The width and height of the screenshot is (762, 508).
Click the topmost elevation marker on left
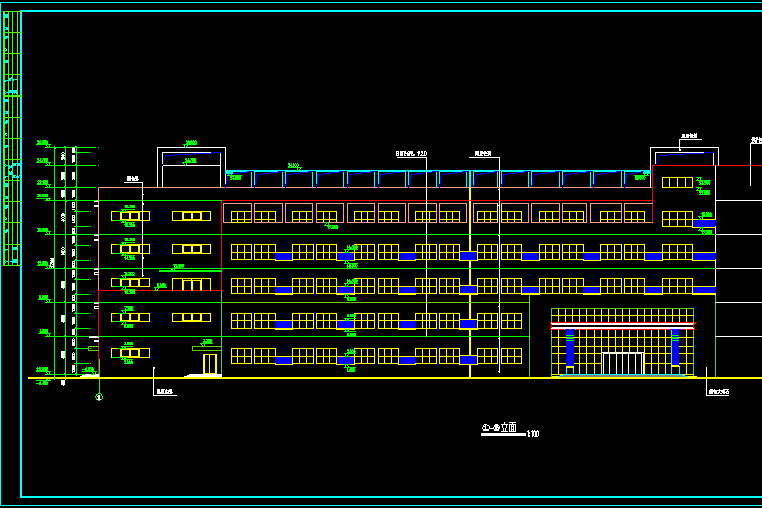43,142
